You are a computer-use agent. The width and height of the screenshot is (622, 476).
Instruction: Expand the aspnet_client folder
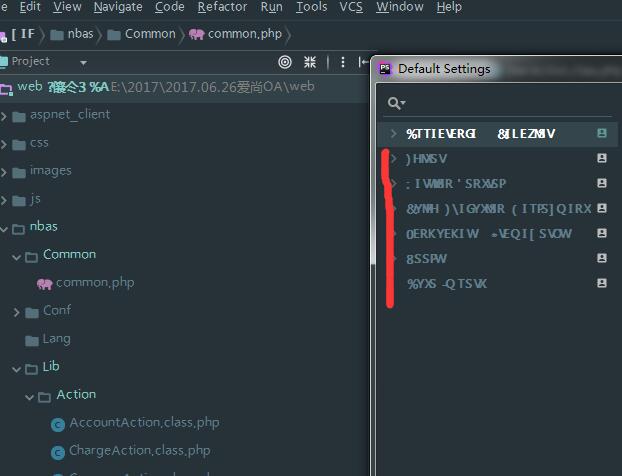(x=4, y=116)
